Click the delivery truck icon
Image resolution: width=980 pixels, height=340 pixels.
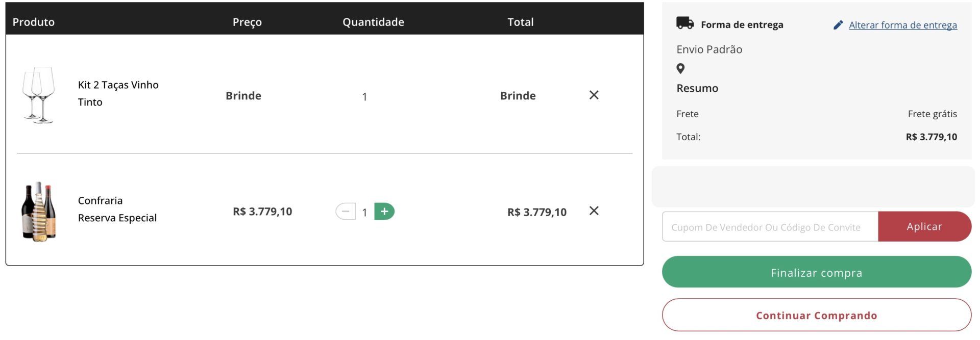click(684, 23)
